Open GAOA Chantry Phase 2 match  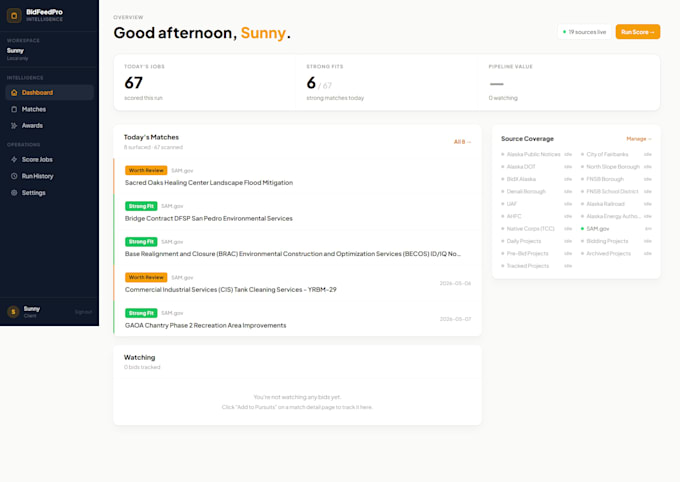click(x=298, y=319)
